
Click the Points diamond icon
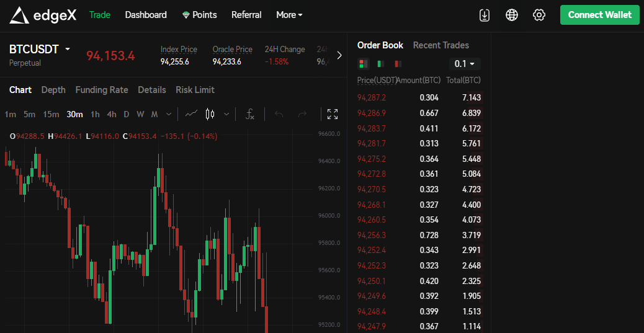(x=187, y=15)
